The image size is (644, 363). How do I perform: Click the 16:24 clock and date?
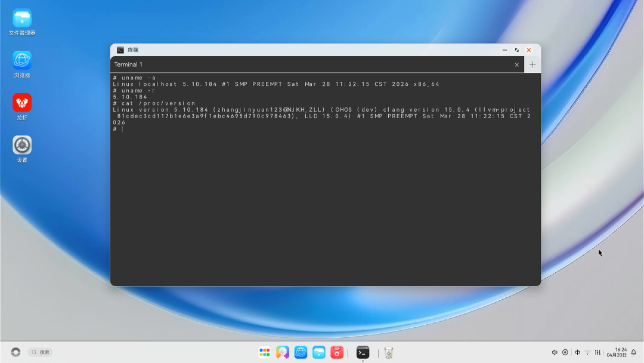pyautogui.click(x=617, y=352)
